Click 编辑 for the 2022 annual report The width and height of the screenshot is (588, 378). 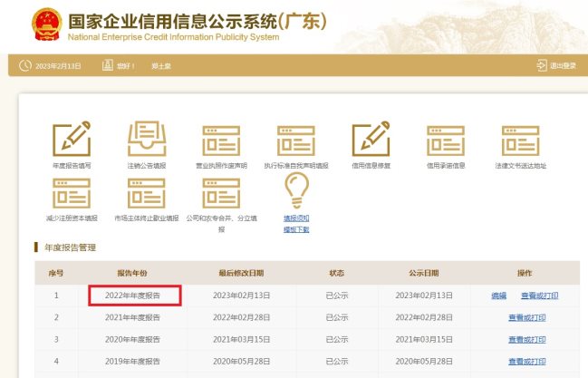(x=499, y=296)
